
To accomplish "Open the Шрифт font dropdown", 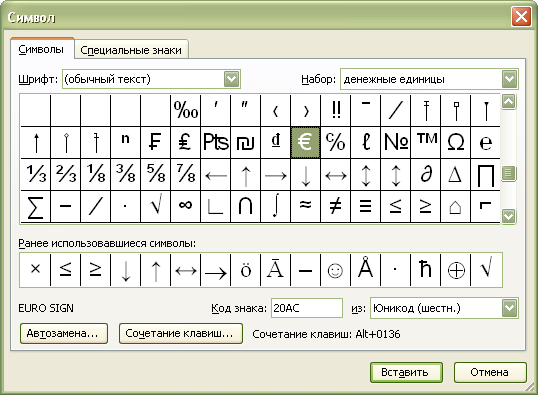I will click(x=232, y=79).
